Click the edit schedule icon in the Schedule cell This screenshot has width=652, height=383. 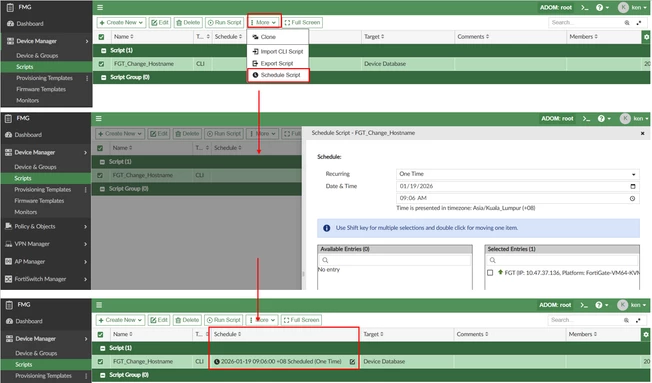coord(352,362)
